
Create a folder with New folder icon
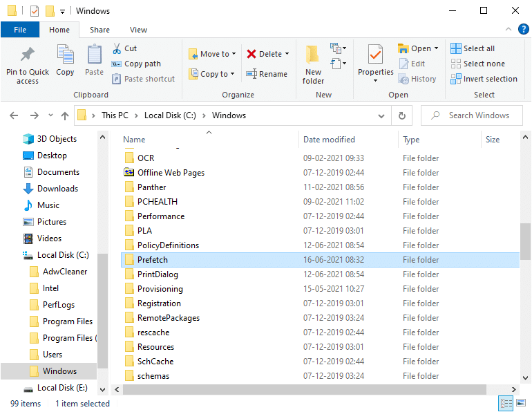coord(313,55)
